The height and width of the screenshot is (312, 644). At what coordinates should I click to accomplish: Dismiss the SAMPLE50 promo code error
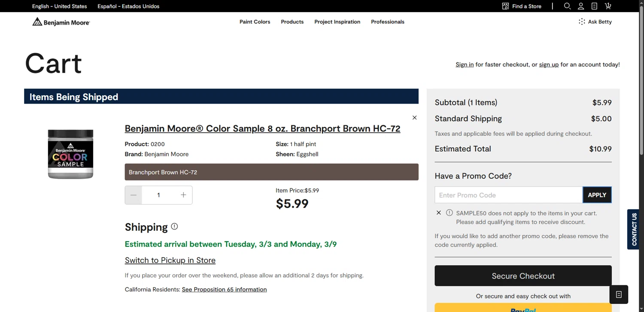tap(438, 213)
